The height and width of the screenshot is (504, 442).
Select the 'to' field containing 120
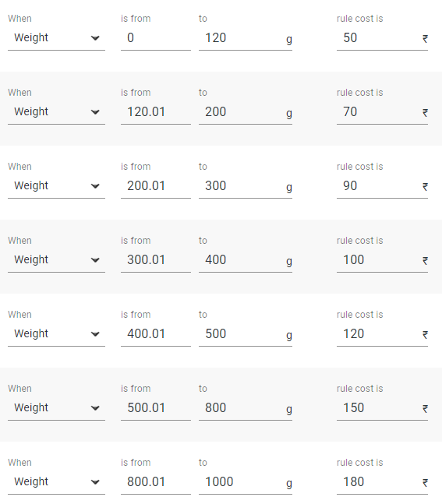tap(245, 38)
